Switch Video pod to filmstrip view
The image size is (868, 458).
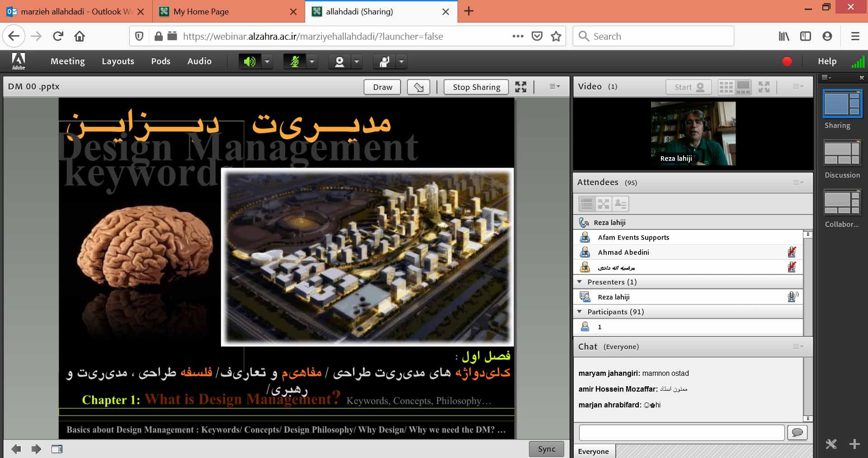743,87
